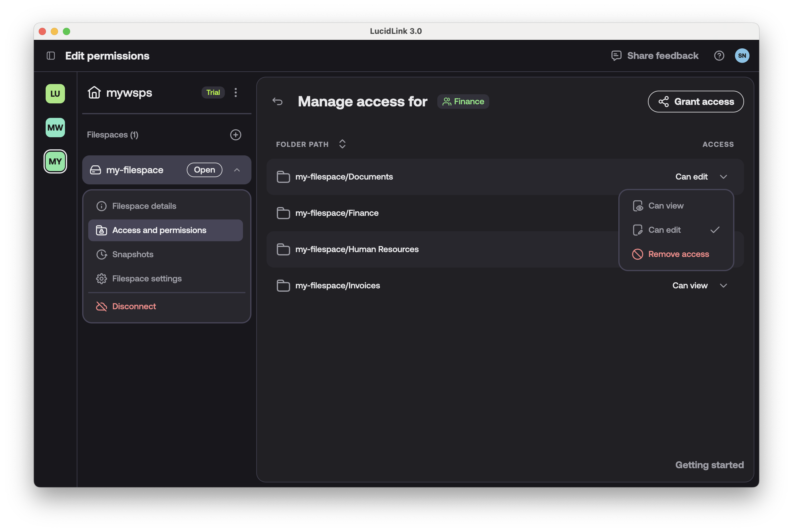
Task: Open Snapshots
Action: coord(166,255)
